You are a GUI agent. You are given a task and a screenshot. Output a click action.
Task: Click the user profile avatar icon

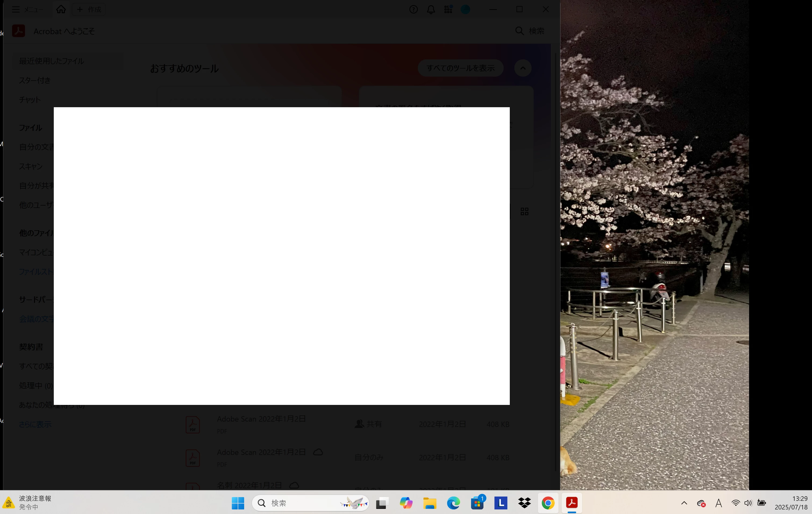[465, 9]
